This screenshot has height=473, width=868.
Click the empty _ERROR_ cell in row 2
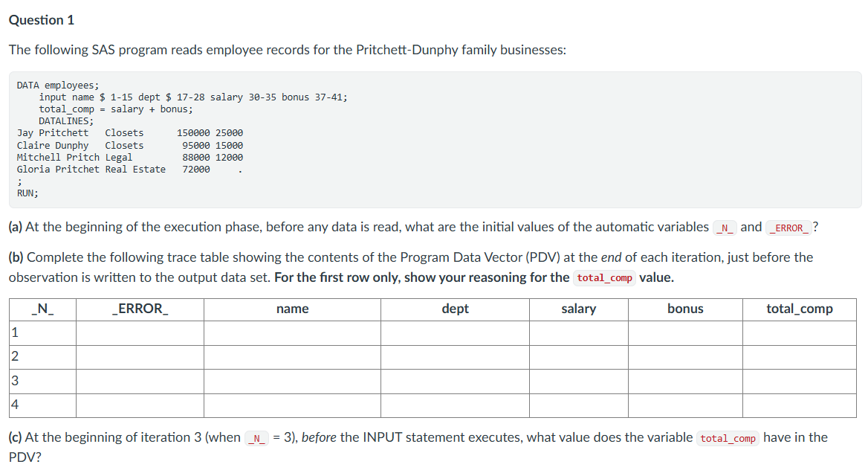[x=140, y=357]
